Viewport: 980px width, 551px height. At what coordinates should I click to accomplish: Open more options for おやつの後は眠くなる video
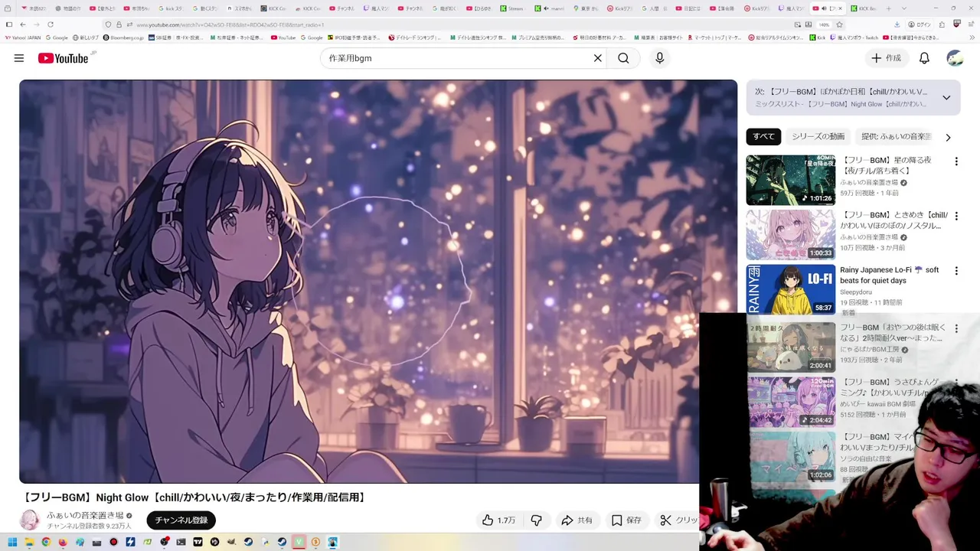click(x=956, y=329)
